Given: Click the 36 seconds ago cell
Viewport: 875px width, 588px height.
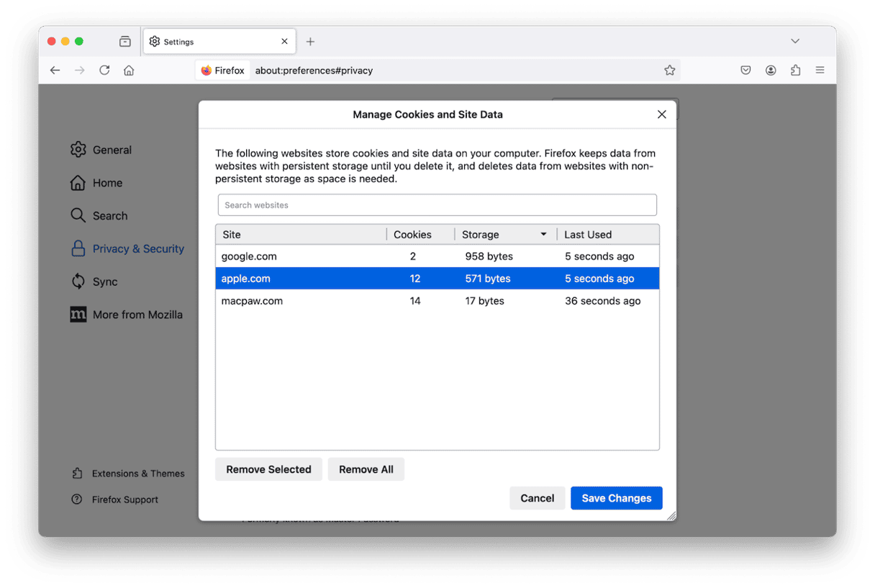Looking at the screenshot, I should (603, 301).
